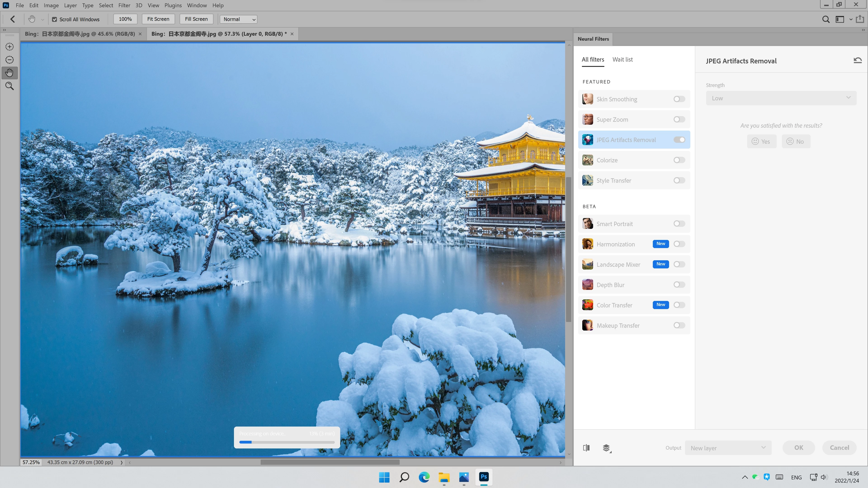Click the Fit Screen button
The height and width of the screenshot is (488, 868).
[x=158, y=19]
